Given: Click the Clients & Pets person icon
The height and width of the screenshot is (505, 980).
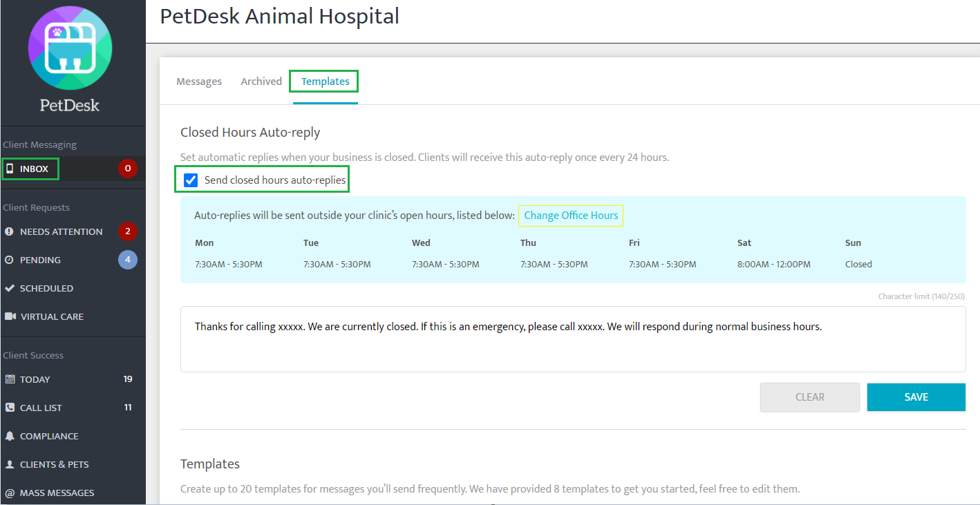Looking at the screenshot, I should (10, 464).
